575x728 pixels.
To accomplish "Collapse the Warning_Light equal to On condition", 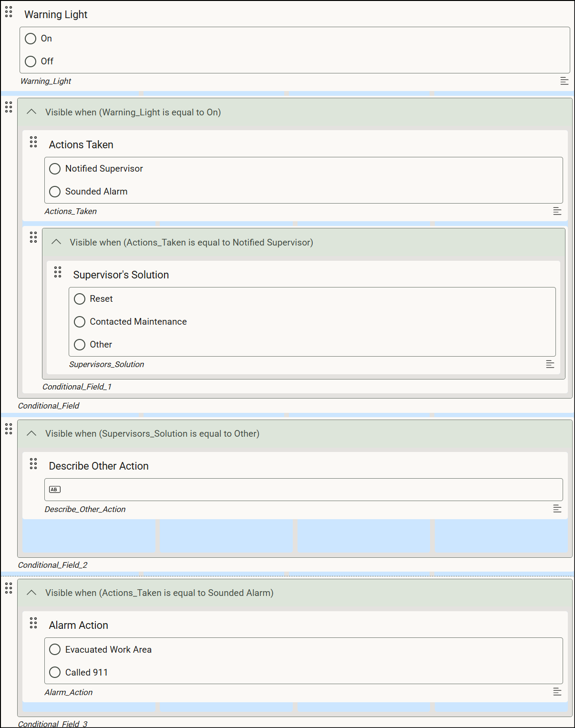I will 31,112.
